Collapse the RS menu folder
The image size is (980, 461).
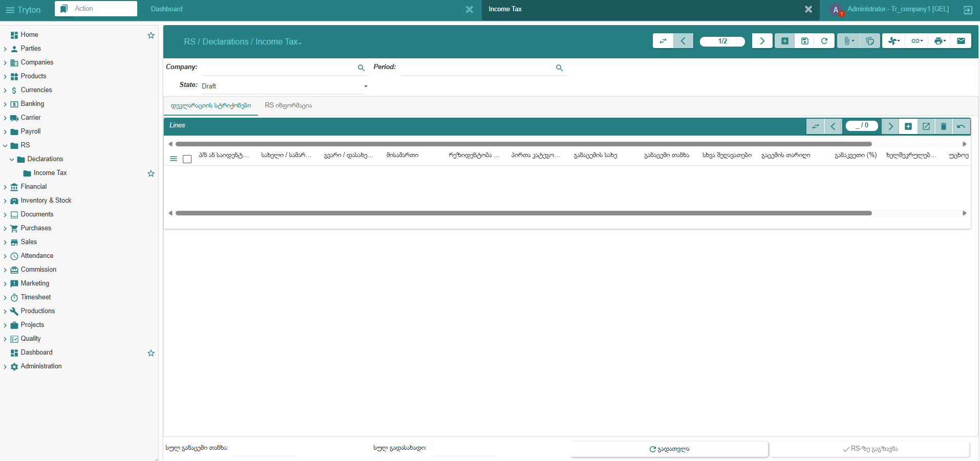5,146
